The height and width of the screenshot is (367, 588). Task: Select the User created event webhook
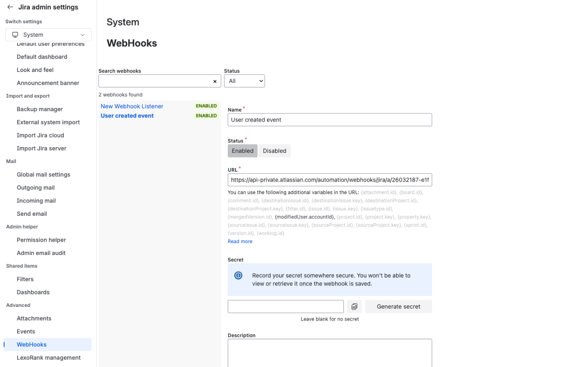click(127, 115)
